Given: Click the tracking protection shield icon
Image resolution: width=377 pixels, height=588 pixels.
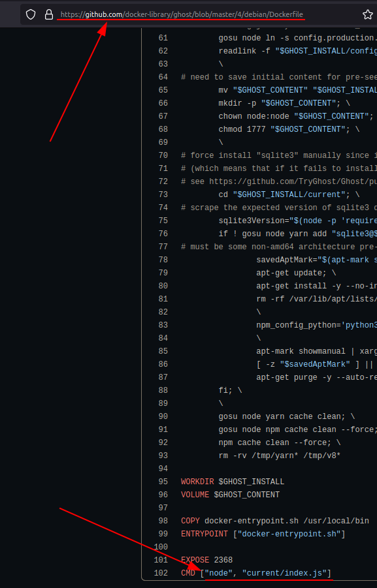Looking at the screenshot, I should [x=31, y=14].
